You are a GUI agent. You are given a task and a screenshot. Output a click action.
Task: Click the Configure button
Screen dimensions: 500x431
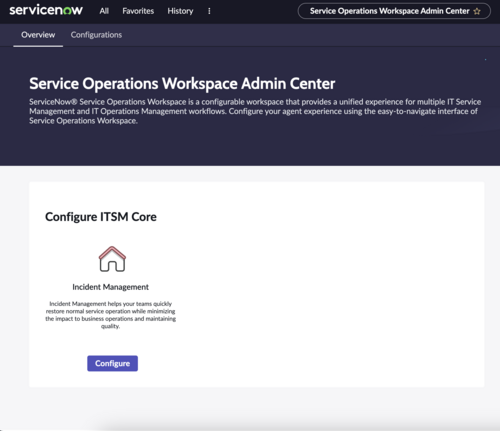click(112, 363)
